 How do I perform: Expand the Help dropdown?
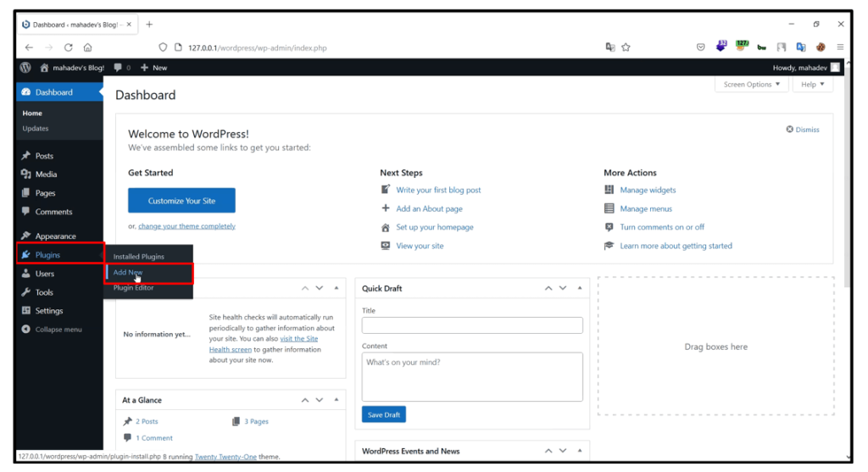coord(813,84)
